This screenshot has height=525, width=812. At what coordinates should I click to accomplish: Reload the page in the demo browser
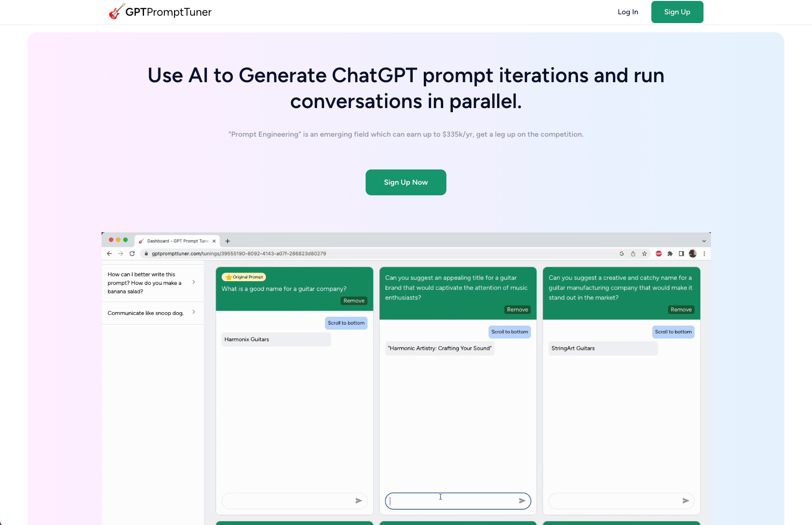[132, 253]
